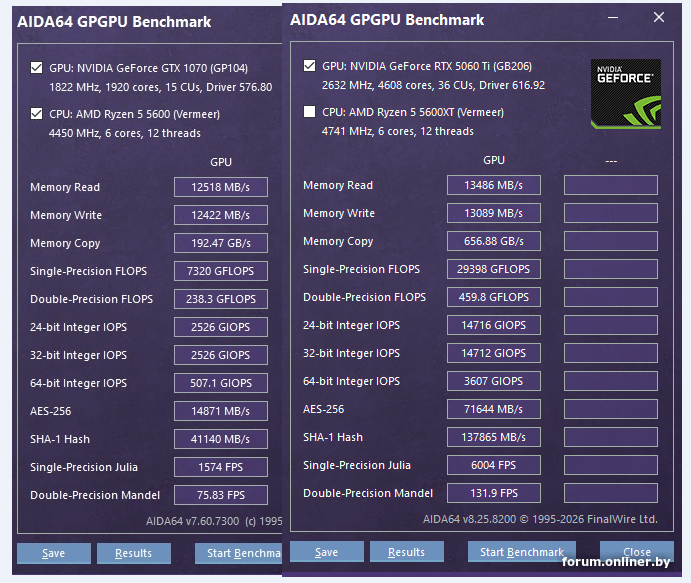Select 3607 GIOPS value
Screen dimensions: 691x583
[494, 381]
